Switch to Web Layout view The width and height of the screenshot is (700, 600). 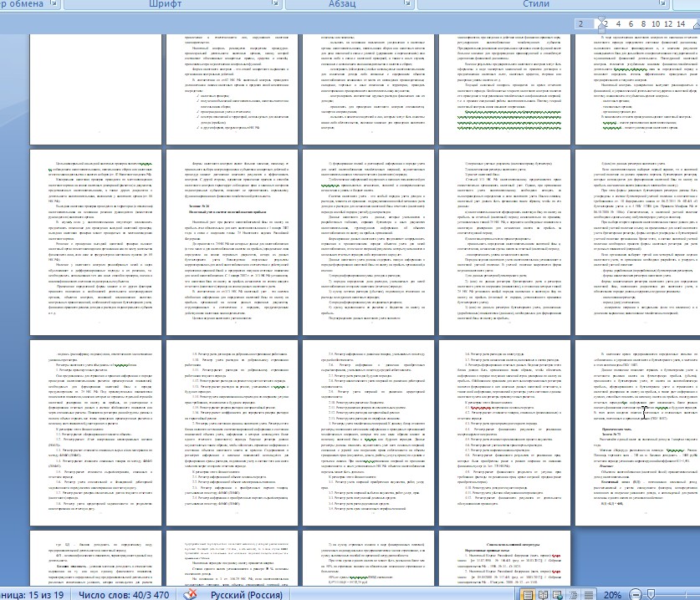point(558,594)
